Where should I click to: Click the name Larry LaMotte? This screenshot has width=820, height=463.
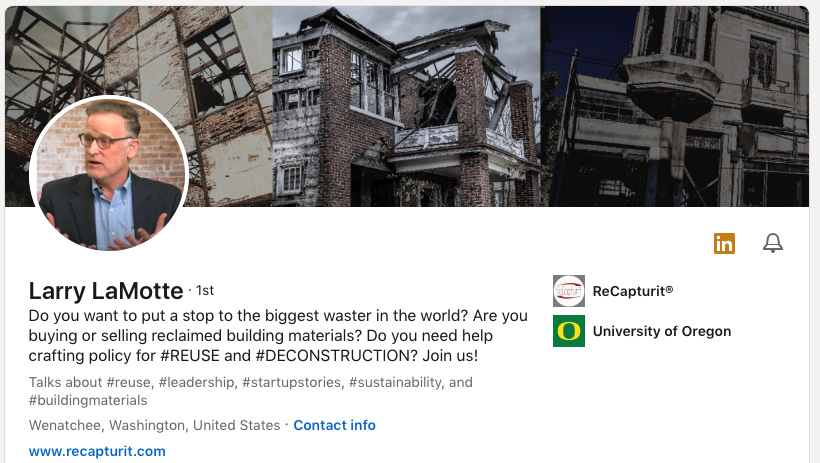106,291
